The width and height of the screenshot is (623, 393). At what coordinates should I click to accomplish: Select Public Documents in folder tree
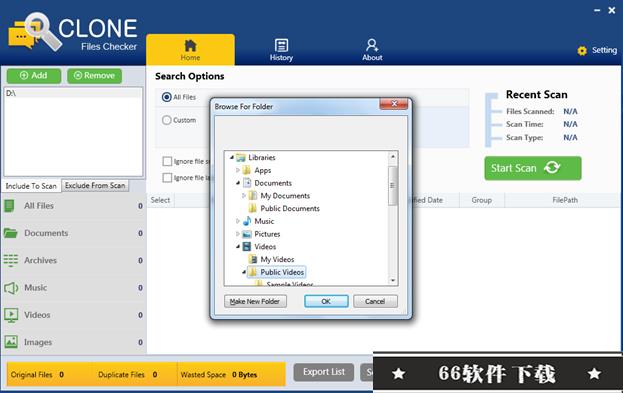(x=290, y=208)
